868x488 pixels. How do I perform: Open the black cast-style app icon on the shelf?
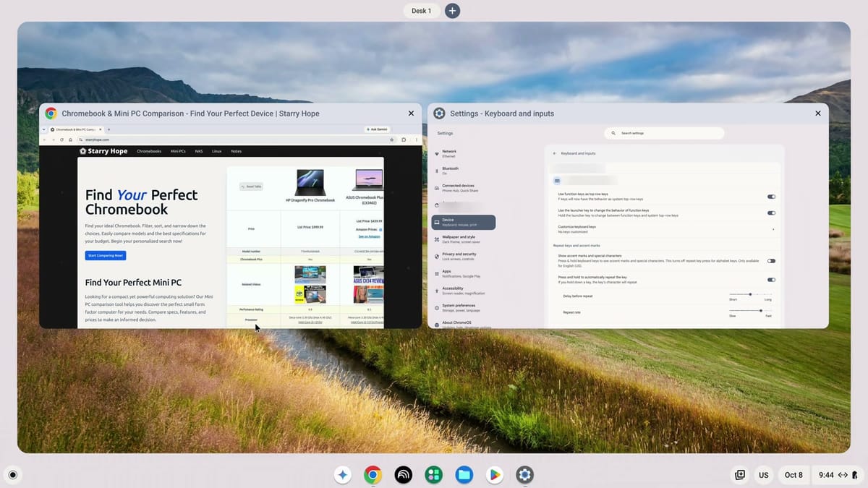(x=404, y=475)
